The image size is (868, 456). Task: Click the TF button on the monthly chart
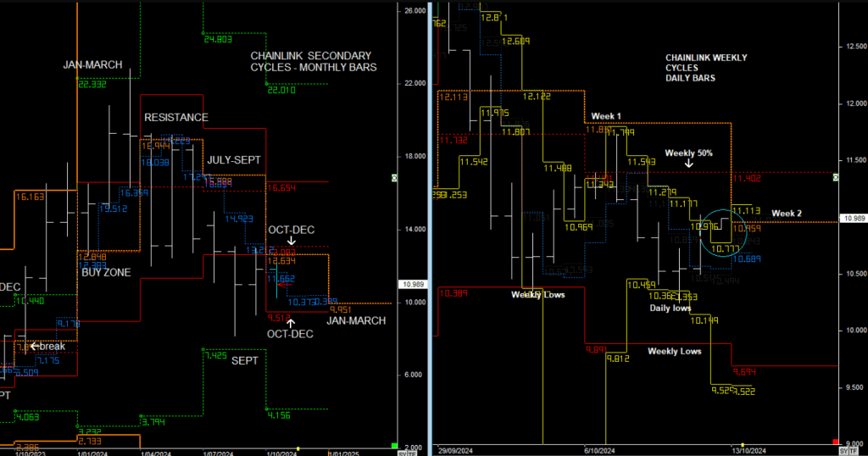point(412,453)
